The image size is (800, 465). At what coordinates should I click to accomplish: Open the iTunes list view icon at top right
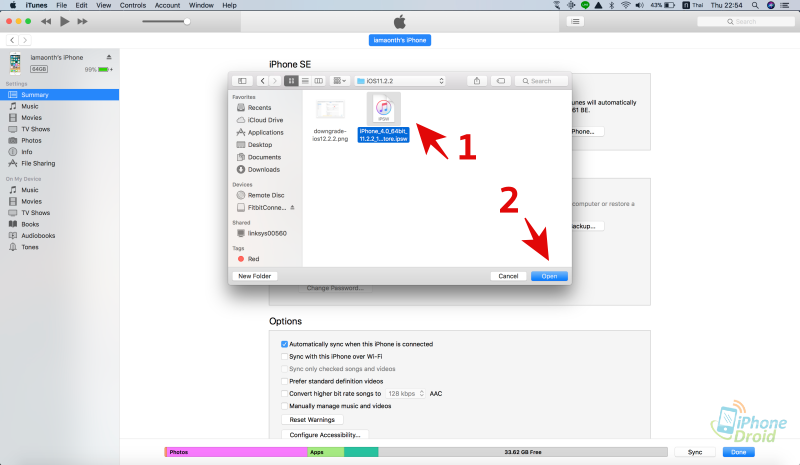(576, 21)
